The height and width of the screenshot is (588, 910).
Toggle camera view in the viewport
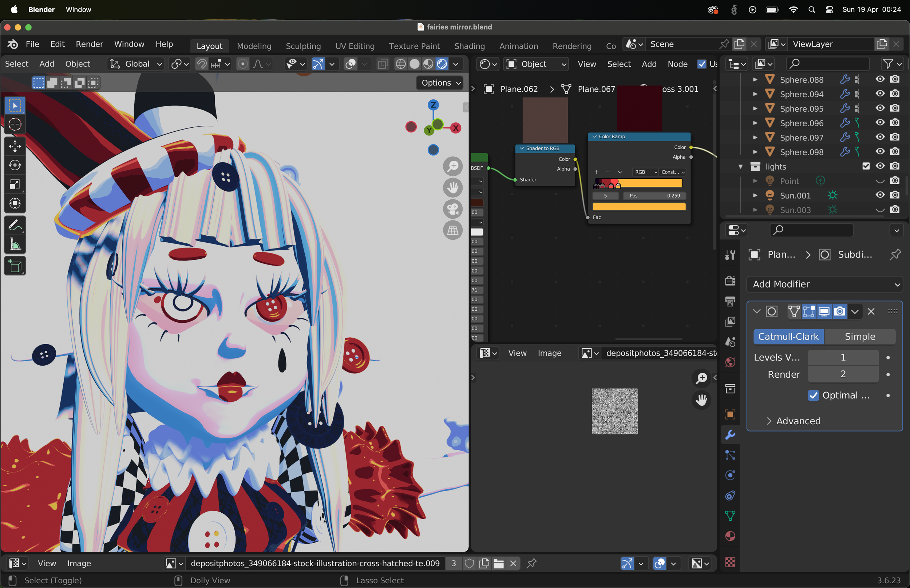pos(453,209)
